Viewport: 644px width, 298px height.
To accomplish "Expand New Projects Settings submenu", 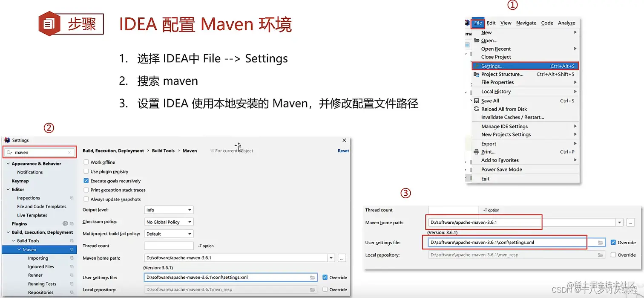I will 526,135.
